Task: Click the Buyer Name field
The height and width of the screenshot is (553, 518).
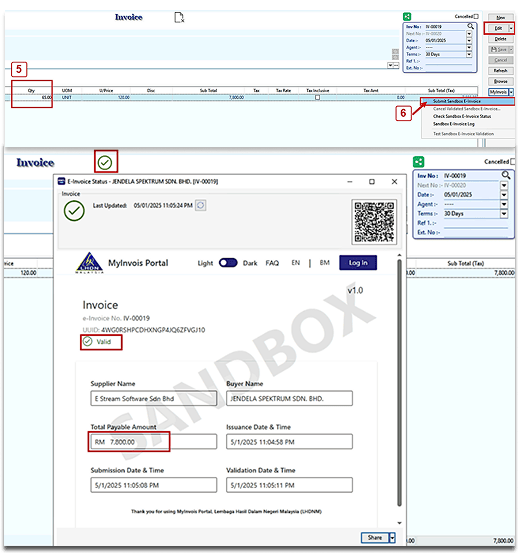Action: pyautogui.click(x=289, y=399)
